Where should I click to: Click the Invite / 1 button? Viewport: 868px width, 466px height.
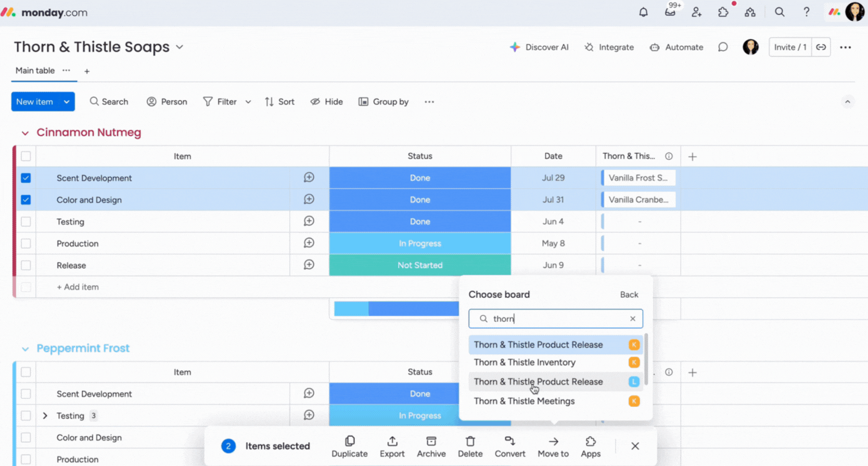[790, 47]
